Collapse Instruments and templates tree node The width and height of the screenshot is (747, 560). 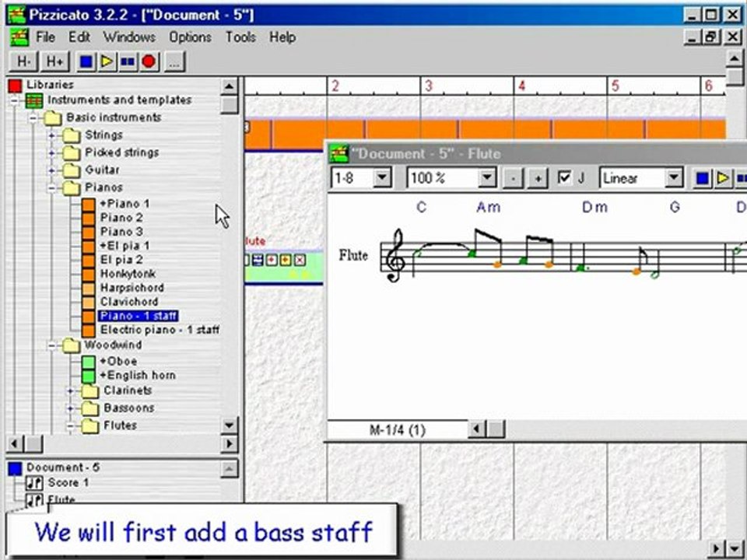(x=15, y=101)
